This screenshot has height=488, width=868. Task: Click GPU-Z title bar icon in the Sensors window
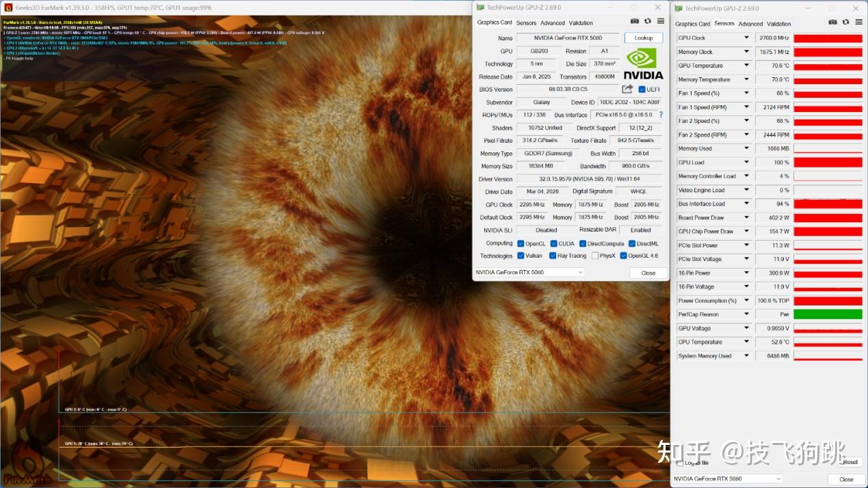[x=679, y=8]
